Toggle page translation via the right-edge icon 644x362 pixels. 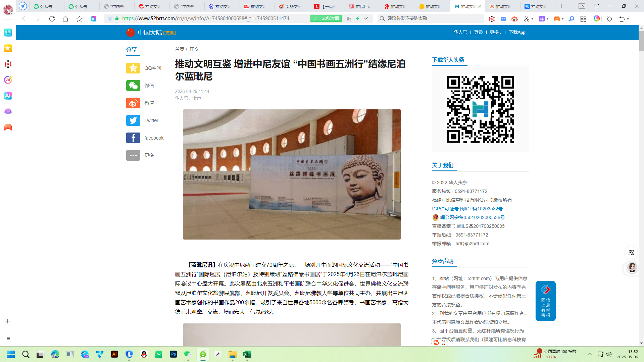point(631,253)
